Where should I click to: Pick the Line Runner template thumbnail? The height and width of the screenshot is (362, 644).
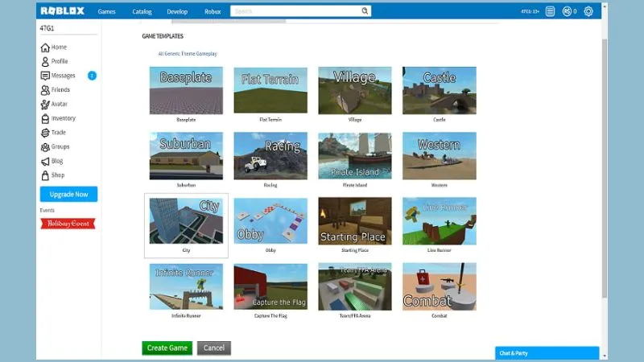[x=440, y=221]
